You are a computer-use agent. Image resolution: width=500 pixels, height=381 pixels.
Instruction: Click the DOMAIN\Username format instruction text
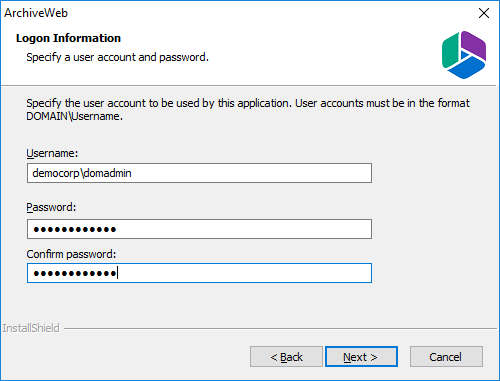pyautogui.click(x=248, y=110)
